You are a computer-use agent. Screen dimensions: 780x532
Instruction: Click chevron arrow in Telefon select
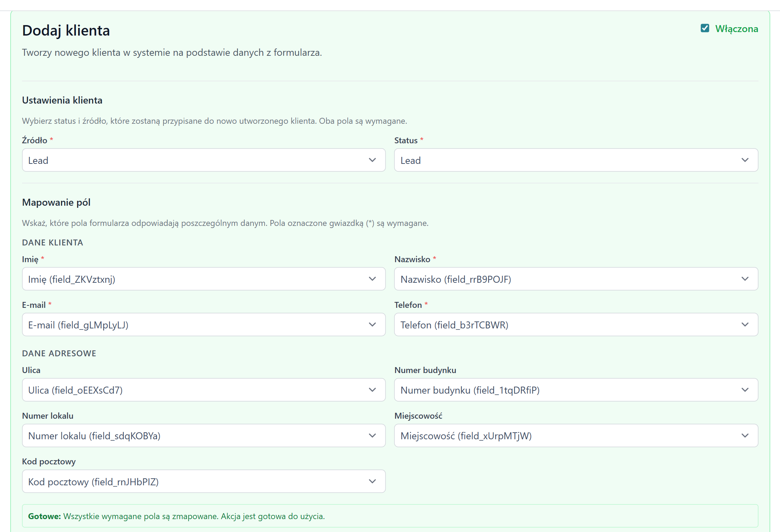[745, 325]
